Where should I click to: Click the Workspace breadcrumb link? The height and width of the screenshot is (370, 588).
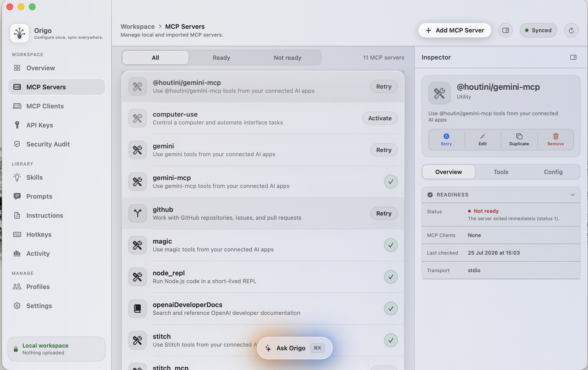coord(138,26)
